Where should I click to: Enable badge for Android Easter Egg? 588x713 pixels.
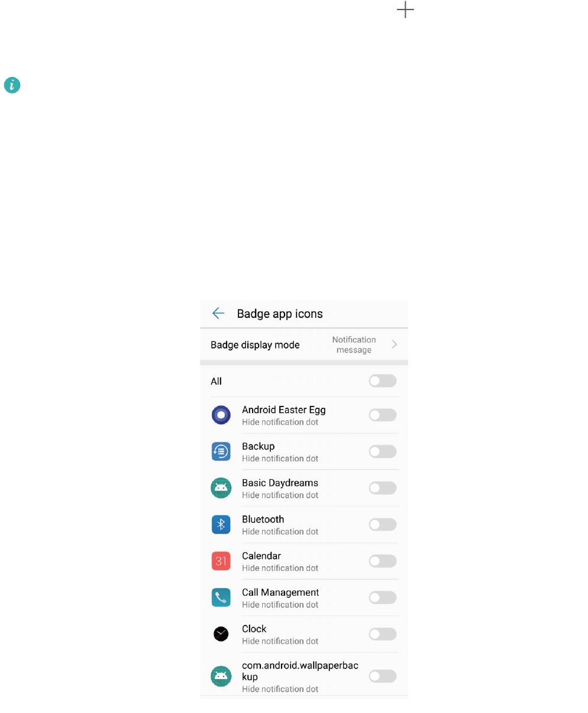point(383,415)
